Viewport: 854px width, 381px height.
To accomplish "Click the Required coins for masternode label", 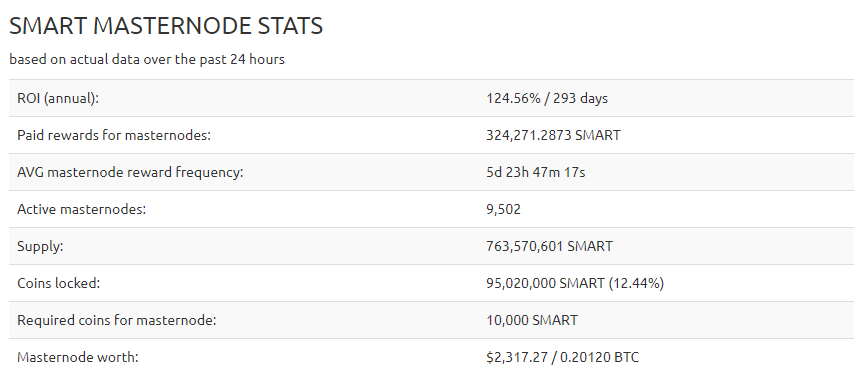I will 117,321.
